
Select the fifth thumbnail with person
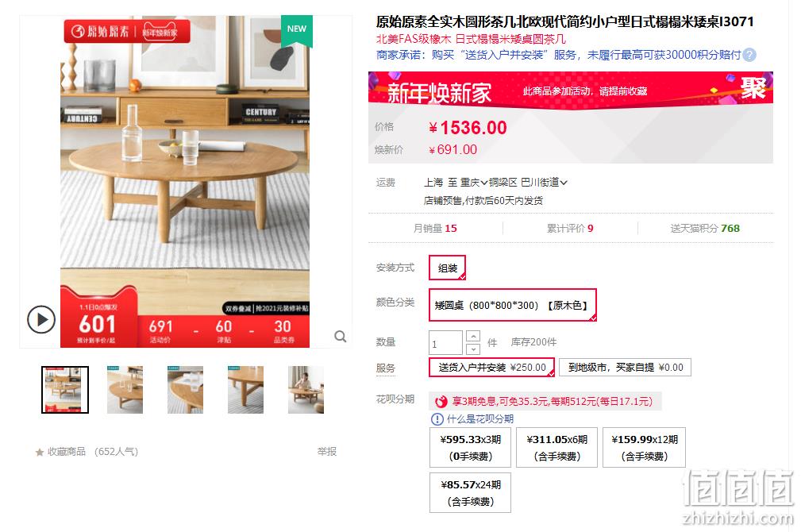pos(306,390)
